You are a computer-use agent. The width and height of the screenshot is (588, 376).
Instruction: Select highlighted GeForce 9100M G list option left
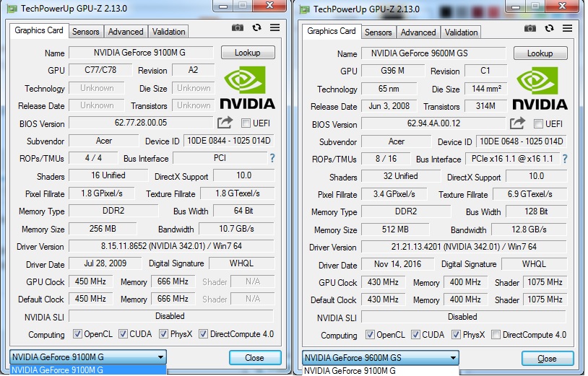pos(88,370)
